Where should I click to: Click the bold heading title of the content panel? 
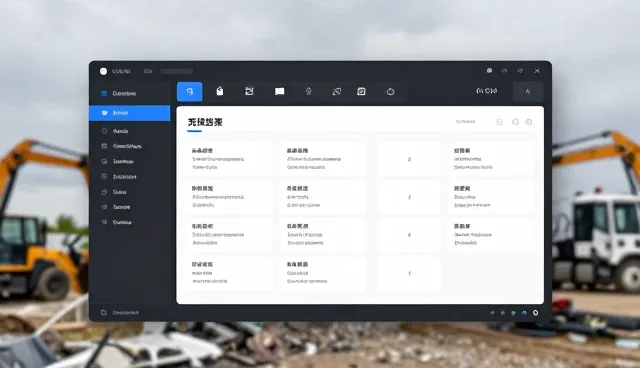pyautogui.click(x=205, y=122)
